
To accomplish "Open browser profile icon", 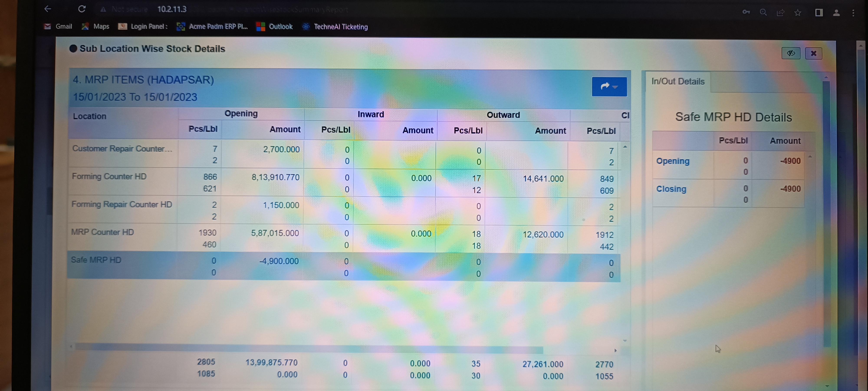I will [x=836, y=13].
